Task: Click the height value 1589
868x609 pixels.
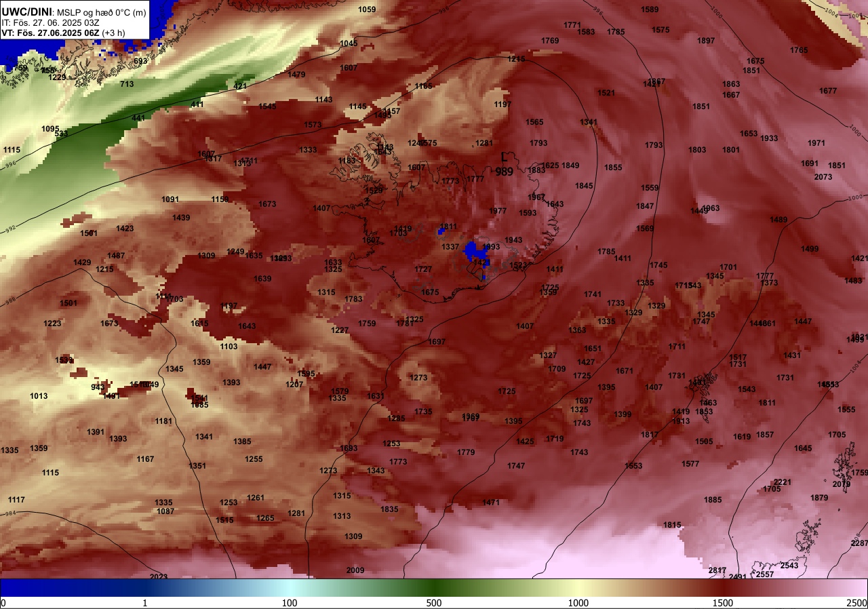Action: point(650,9)
